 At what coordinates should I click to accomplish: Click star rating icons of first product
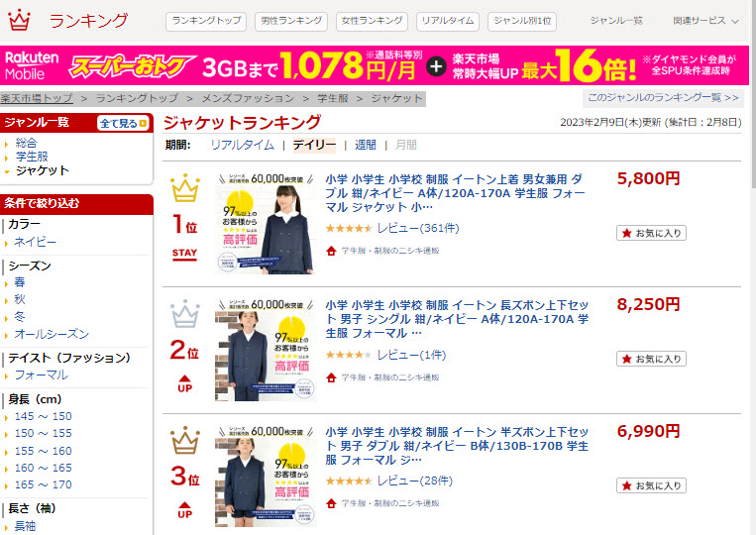(x=349, y=229)
